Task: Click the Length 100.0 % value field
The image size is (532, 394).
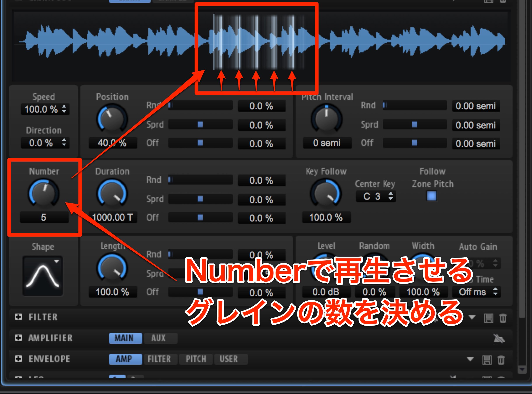Action: coord(113,292)
